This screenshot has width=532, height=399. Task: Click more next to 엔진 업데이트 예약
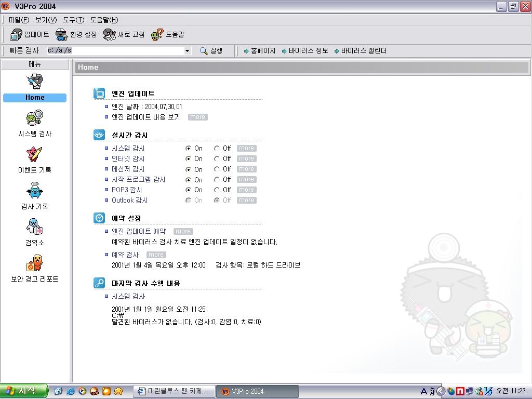pyautogui.click(x=183, y=231)
